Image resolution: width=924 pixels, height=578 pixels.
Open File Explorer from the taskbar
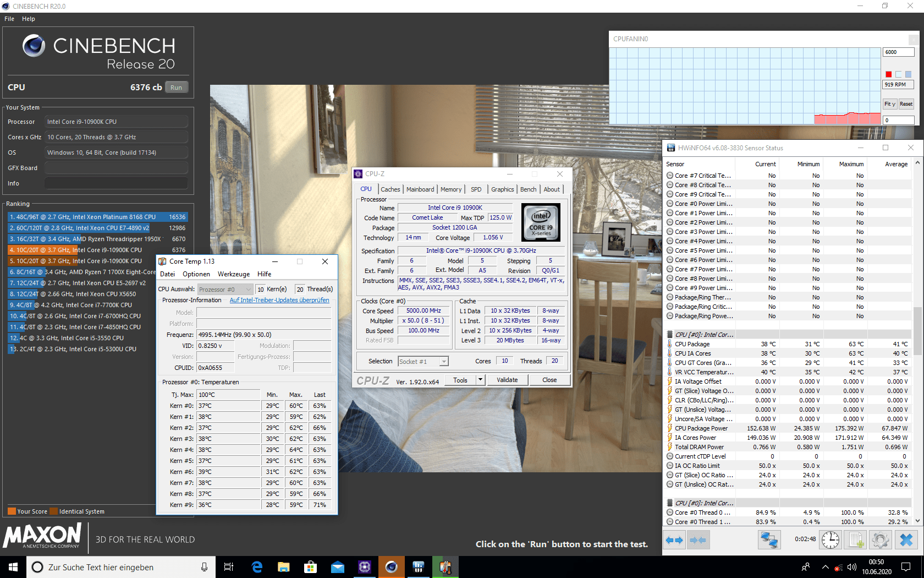284,567
